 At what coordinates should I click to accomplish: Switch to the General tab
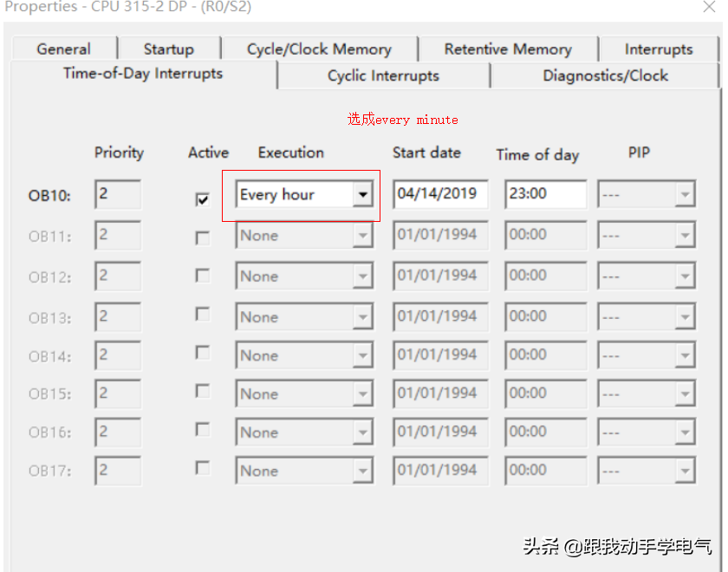pyautogui.click(x=63, y=49)
